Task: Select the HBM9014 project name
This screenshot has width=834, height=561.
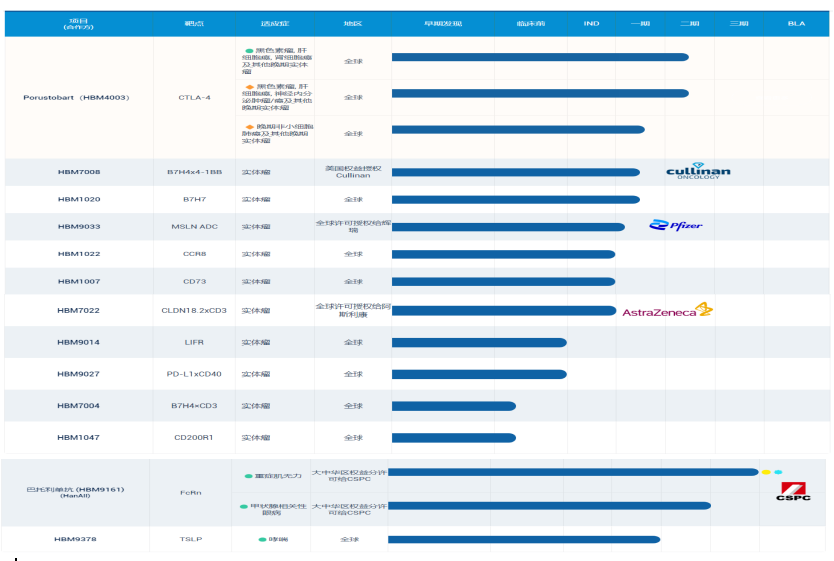Action: pos(78,343)
